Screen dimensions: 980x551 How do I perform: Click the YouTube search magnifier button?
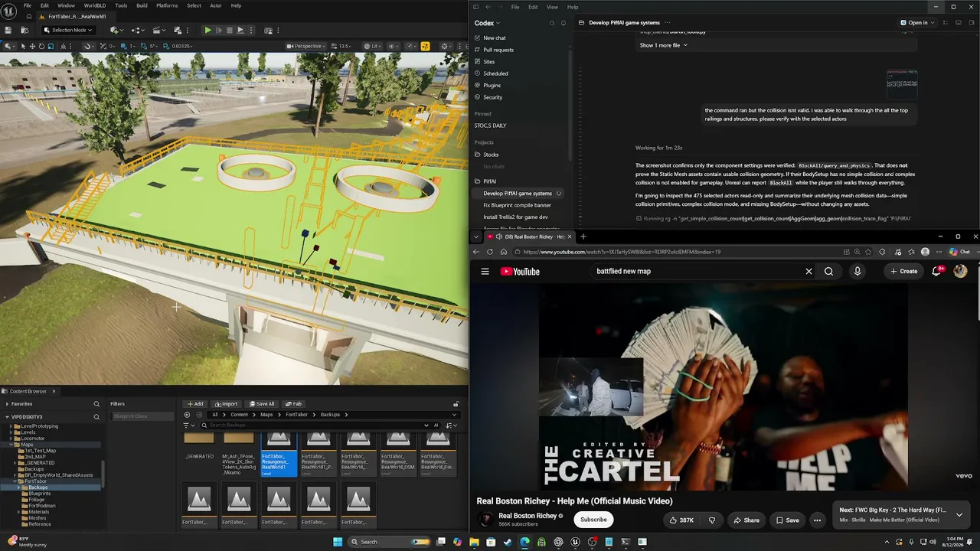coord(828,271)
